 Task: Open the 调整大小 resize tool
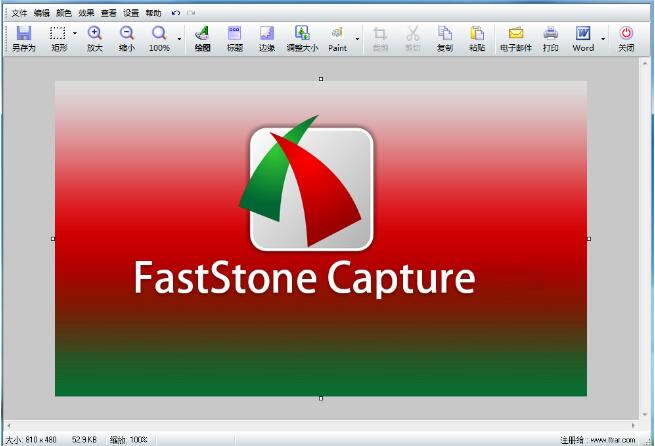(301, 38)
